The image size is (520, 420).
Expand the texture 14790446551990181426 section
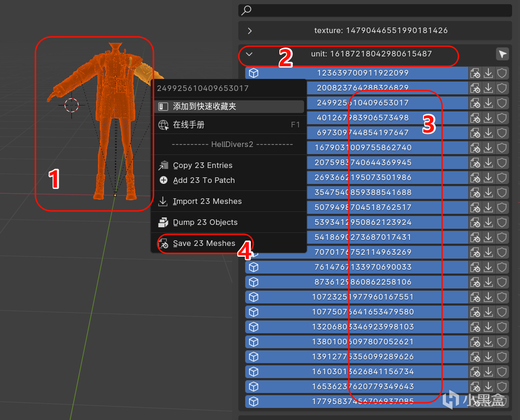[x=250, y=31]
